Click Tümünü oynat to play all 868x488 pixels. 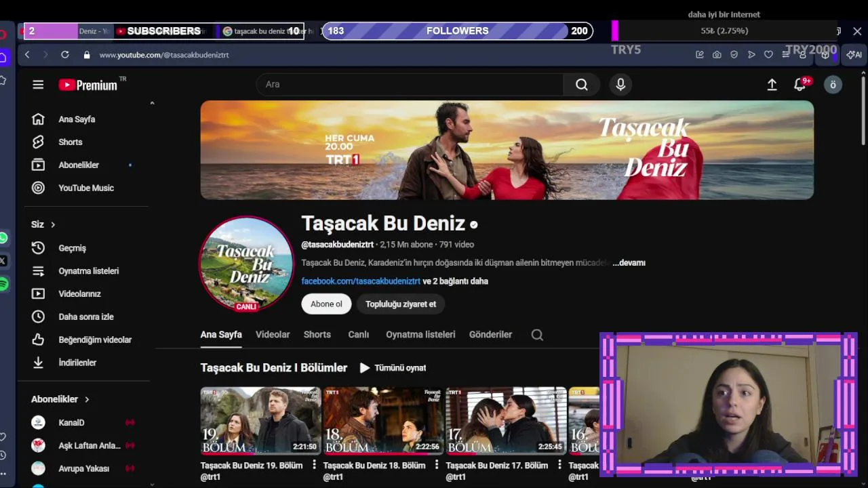pos(393,368)
